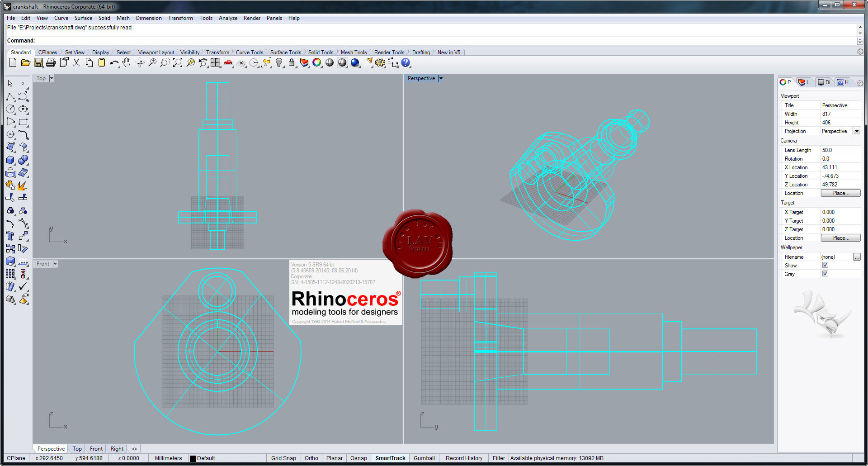Click the blue Help question mark icon
Image resolution: width=868 pixels, height=466 pixels.
pyautogui.click(x=406, y=63)
